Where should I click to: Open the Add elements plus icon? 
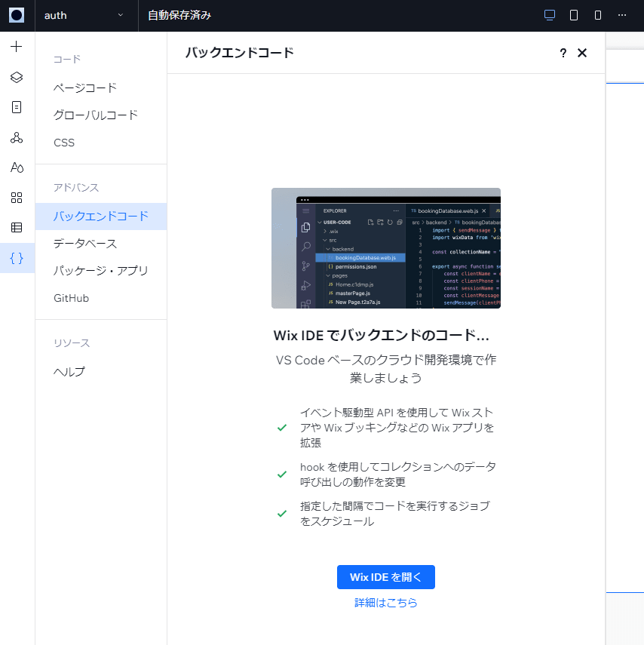click(x=17, y=47)
